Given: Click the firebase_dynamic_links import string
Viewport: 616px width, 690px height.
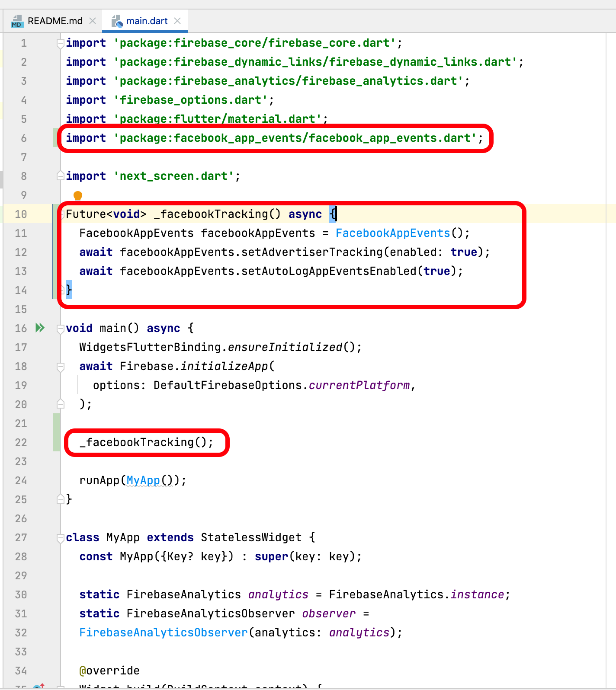Looking at the screenshot, I should 315,62.
